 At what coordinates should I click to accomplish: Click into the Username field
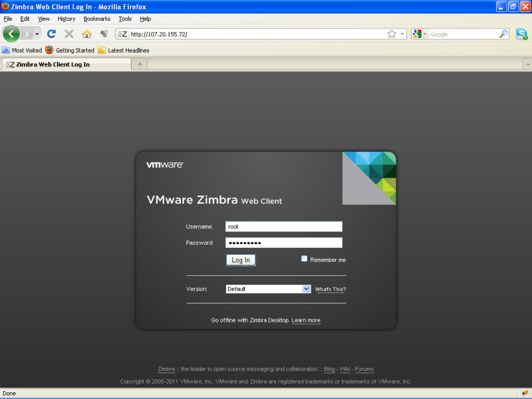click(284, 226)
